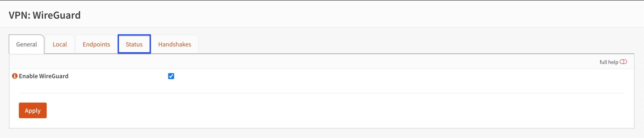
Task: Click the info icon beside Enable WireGuard
Action: pyautogui.click(x=15, y=76)
